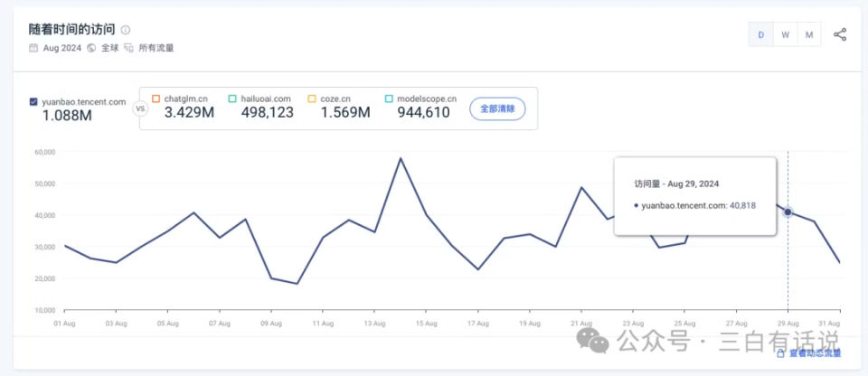Switch to daily D granularity
This screenshot has width=868, height=376.
(760, 34)
